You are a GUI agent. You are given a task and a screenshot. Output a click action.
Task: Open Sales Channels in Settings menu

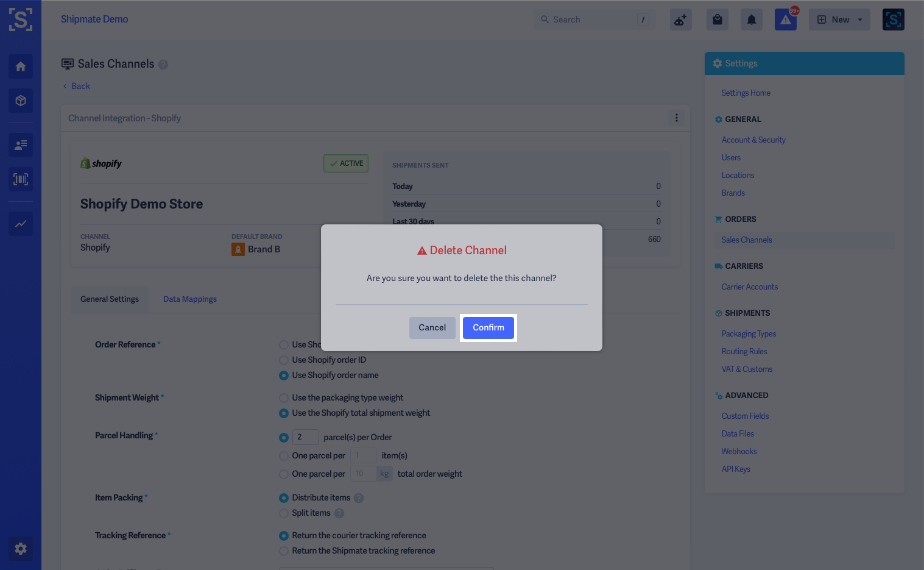click(x=746, y=240)
